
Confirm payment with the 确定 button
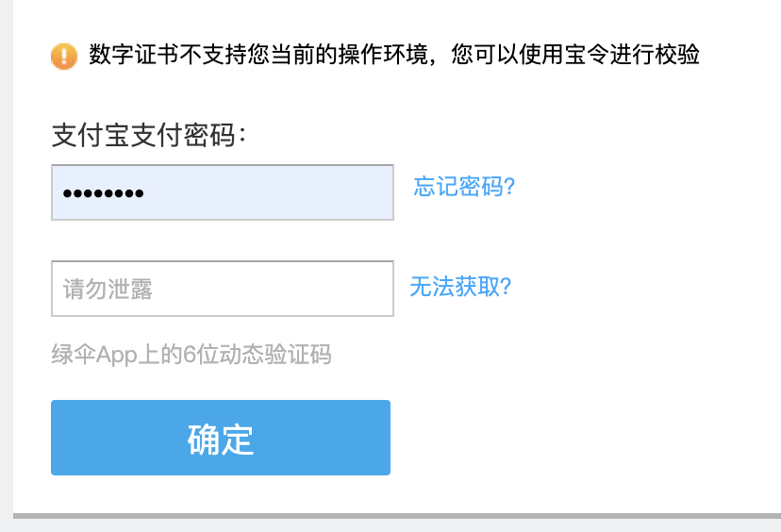[221, 438]
